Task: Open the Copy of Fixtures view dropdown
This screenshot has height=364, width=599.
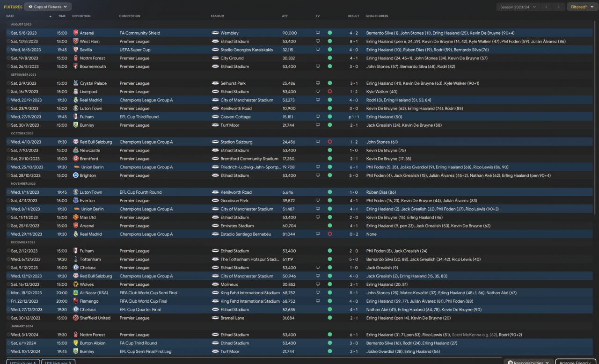Action: coord(48,7)
